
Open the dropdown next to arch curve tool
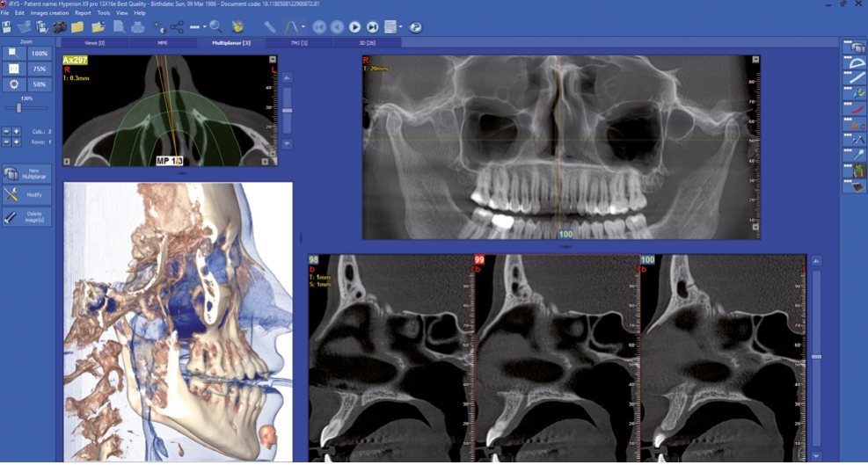tap(303, 26)
